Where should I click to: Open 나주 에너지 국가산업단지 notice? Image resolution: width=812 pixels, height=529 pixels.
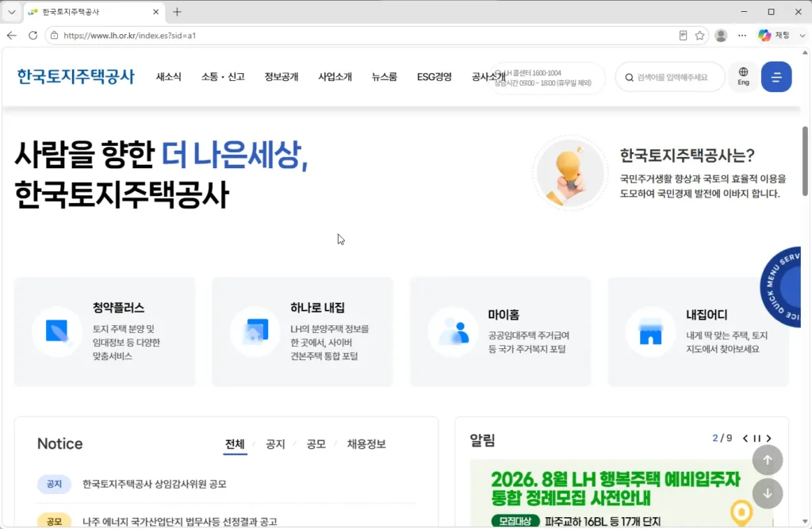[180, 521]
